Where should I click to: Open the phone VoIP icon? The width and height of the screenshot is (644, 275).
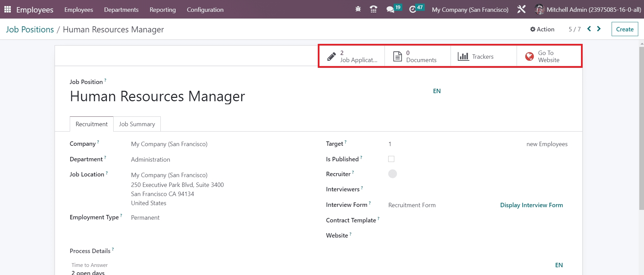(x=373, y=9)
